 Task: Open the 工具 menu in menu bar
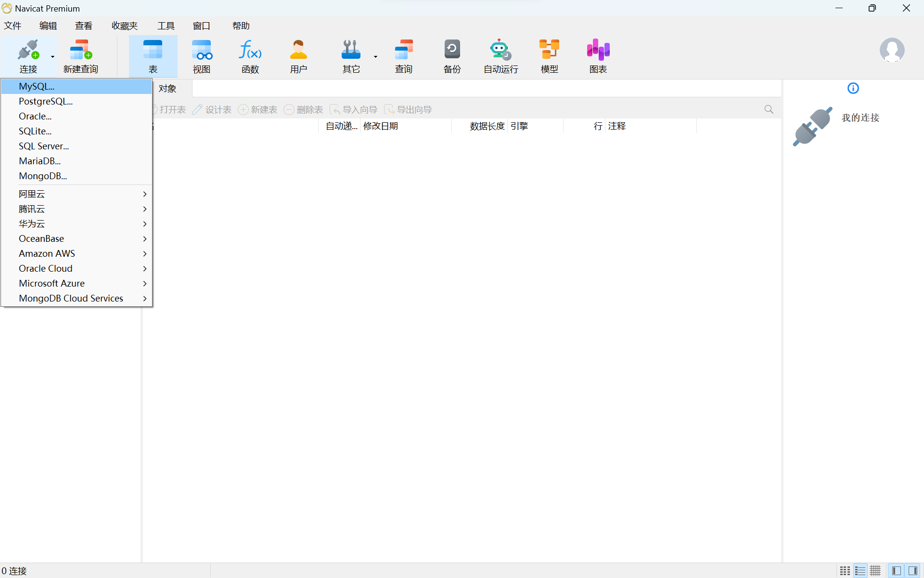166,26
